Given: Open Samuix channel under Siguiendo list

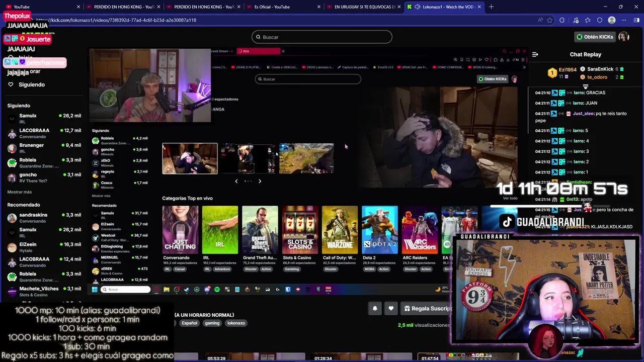Looking at the screenshot, I should point(44,118).
